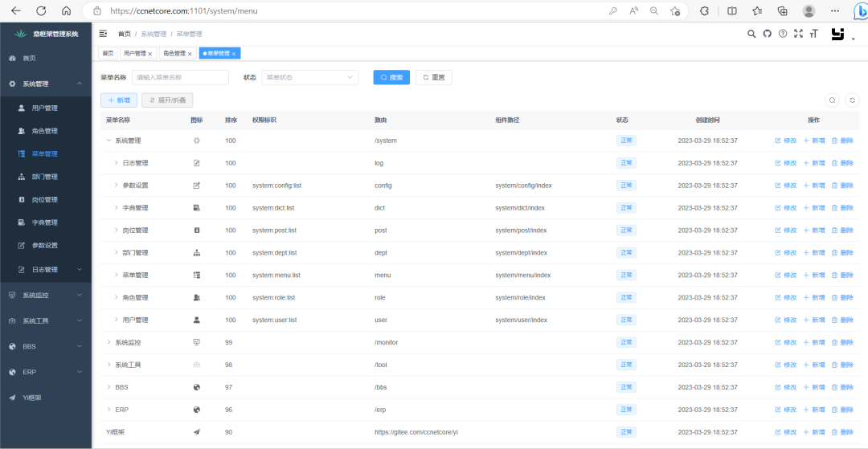This screenshot has width=868, height=449.
Task: Toggle the 展开/折叠 button
Action: point(167,100)
